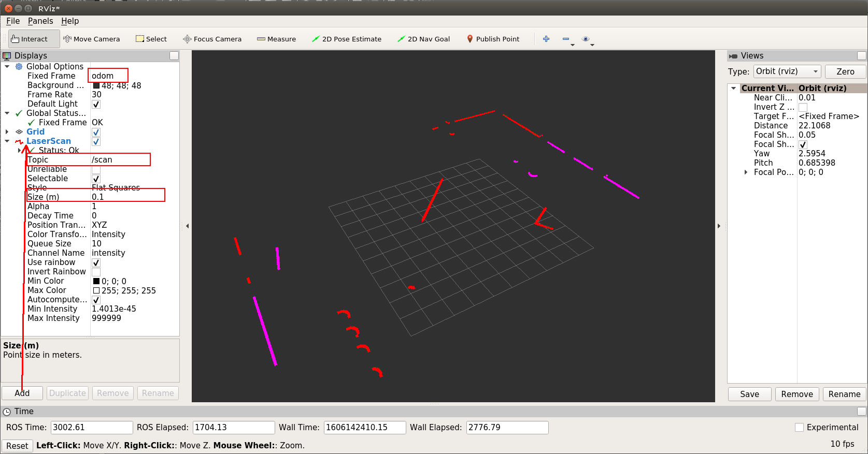
Task: Open the Panels menu
Action: pyautogui.click(x=40, y=21)
